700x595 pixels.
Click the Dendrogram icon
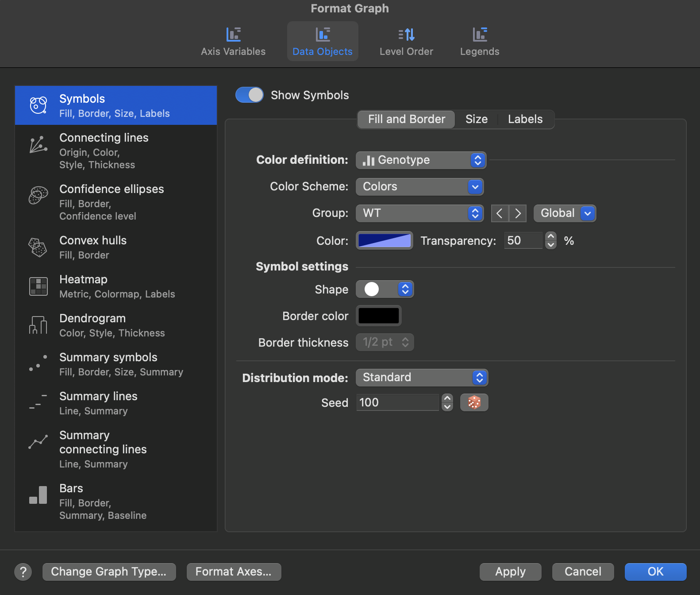click(38, 325)
